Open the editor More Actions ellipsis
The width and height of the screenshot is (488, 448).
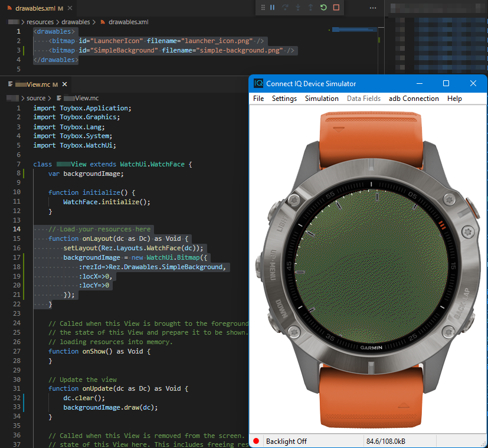[373, 8]
